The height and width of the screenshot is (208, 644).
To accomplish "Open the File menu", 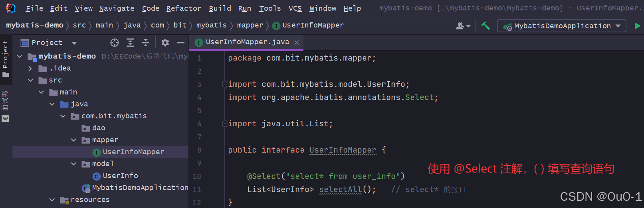I will point(34,8).
